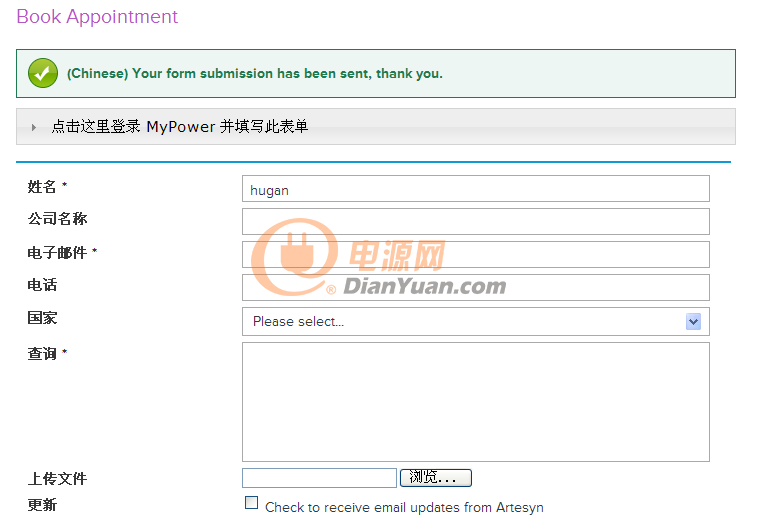The width and height of the screenshot is (758, 520).
Task: Click into the 电子邮件 email field
Action: coord(476,254)
